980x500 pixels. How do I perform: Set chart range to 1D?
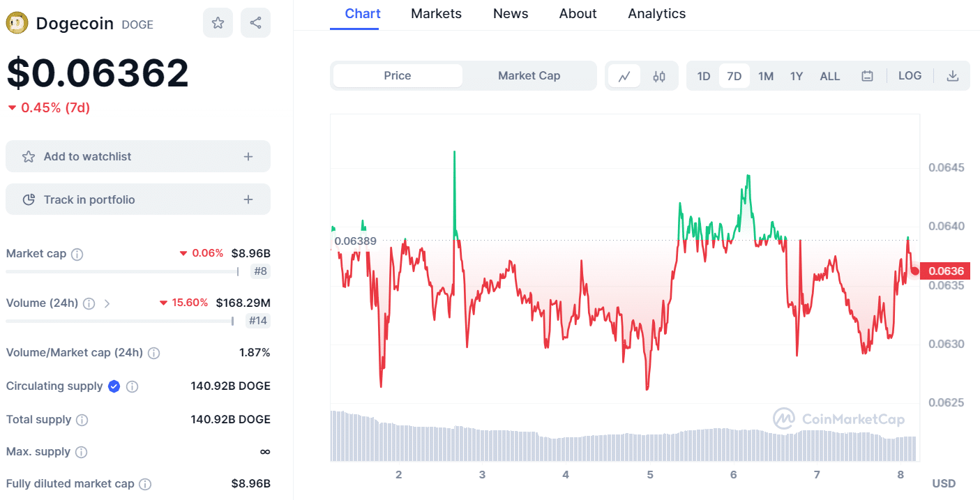(x=704, y=76)
